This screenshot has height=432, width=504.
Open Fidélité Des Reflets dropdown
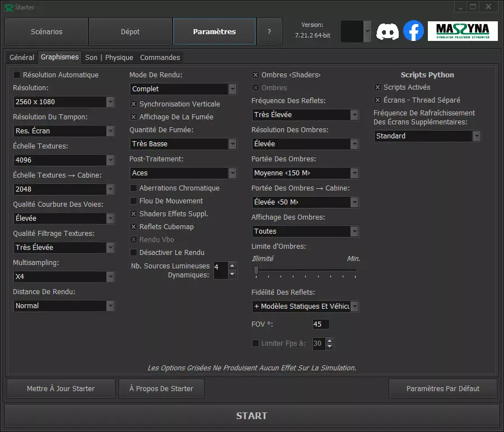[x=305, y=306]
